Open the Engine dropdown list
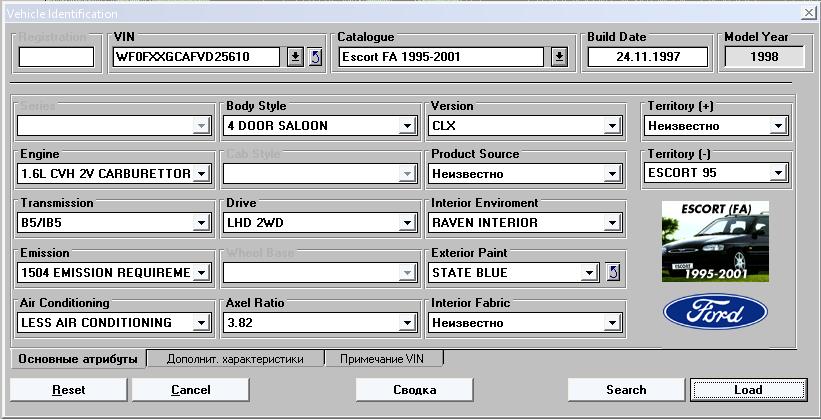This screenshot has height=420, width=821. pos(201,174)
